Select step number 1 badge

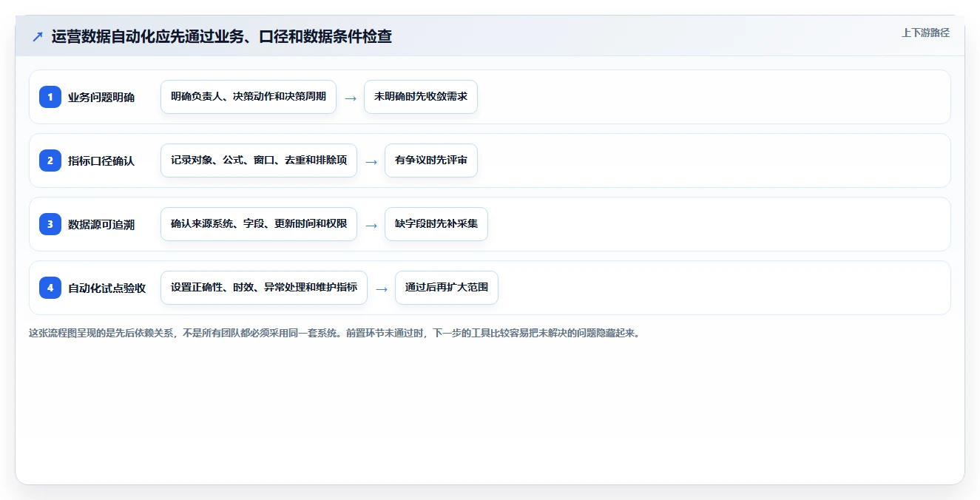(x=50, y=97)
